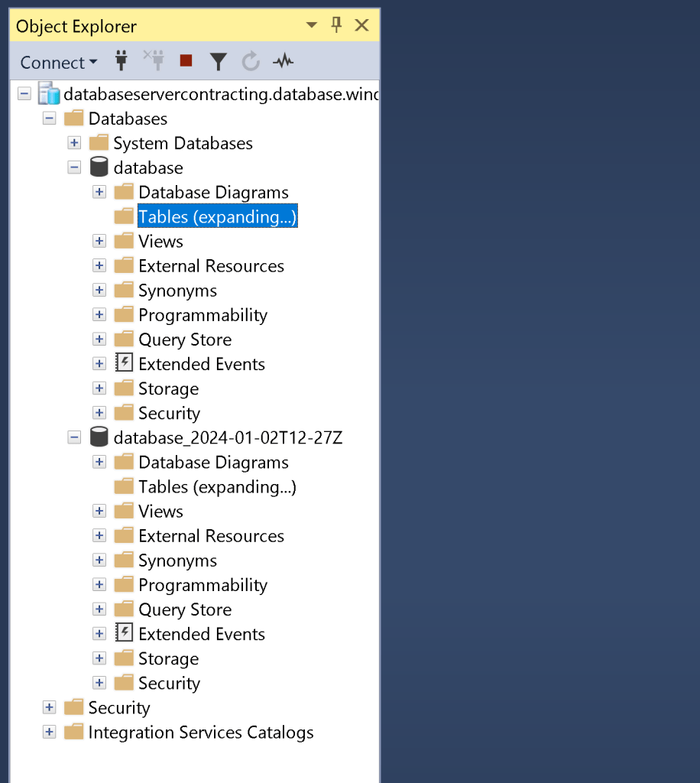
Task: Expand Extended Events under database_2024-01-02T12-27Z
Action: [99, 633]
